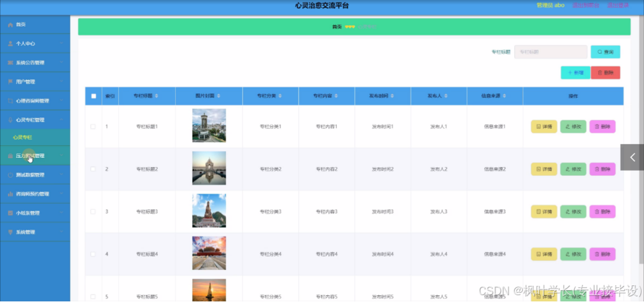Click the 退出登录 link
This screenshot has width=644, height=302.
tap(618, 6)
